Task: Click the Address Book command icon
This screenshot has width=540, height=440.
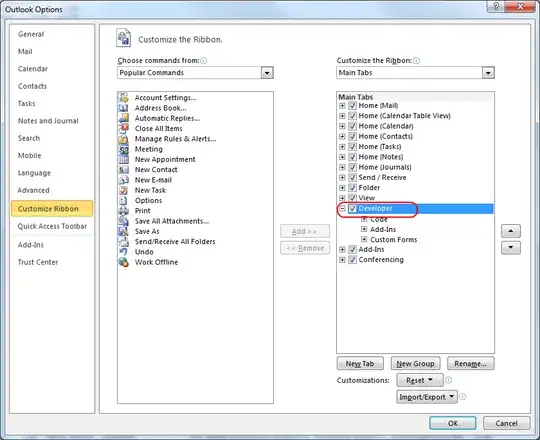Action: tap(124, 108)
